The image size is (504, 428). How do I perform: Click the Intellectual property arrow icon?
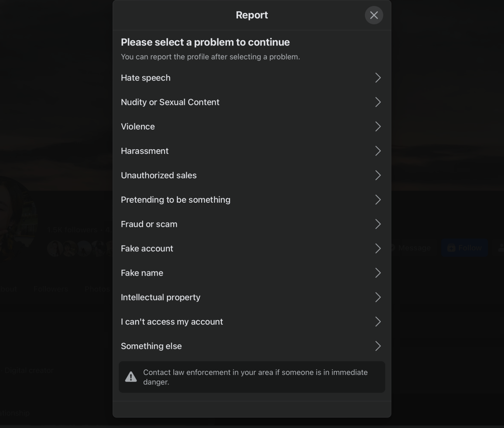click(x=378, y=297)
